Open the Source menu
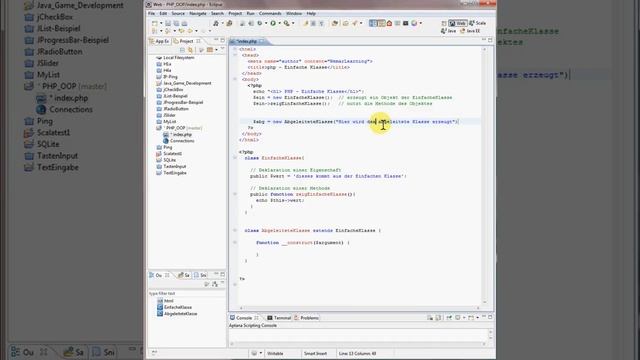 pyautogui.click(x=178, y=13)
